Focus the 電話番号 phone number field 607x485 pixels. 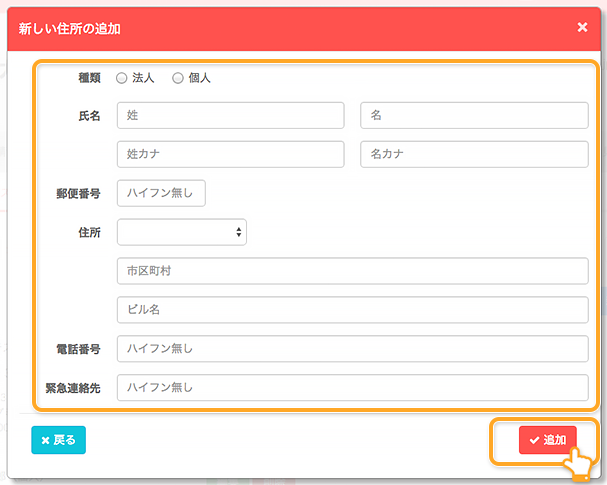(353, 349)
